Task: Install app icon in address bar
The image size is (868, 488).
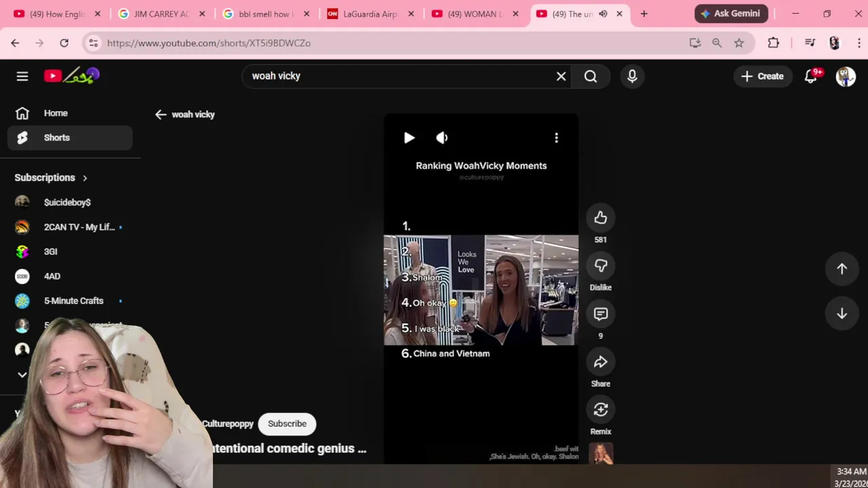Action: 695,43
